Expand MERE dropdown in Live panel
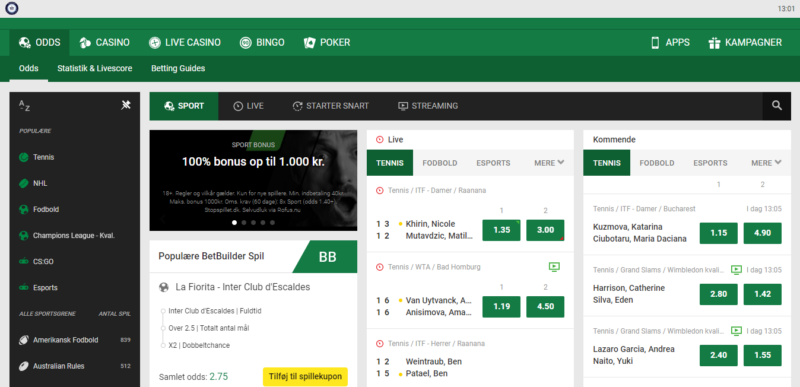Viewport: 800px width, 387px height. click(549, 163)
